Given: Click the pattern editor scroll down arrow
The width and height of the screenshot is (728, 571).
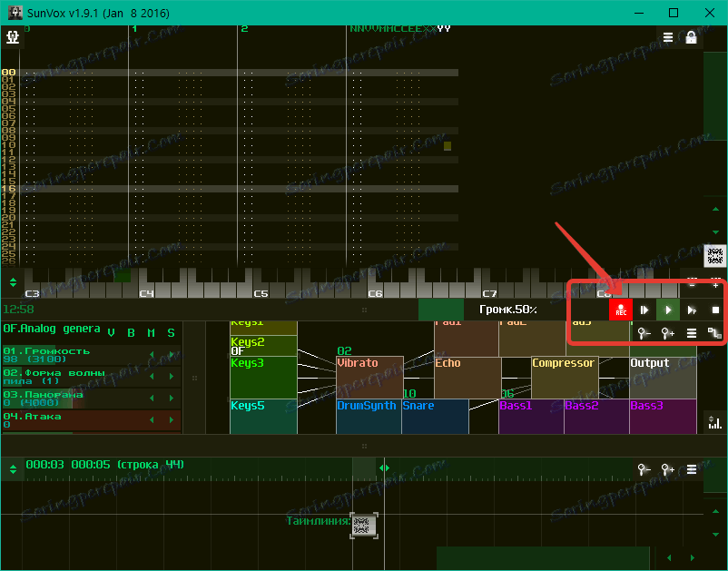Looking at the screenshot, I should pos(715,231).
